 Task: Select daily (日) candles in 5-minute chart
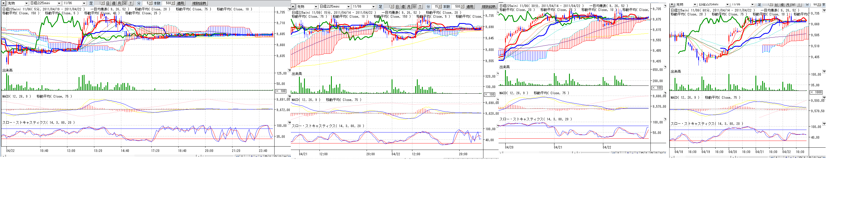coord(108,3)
